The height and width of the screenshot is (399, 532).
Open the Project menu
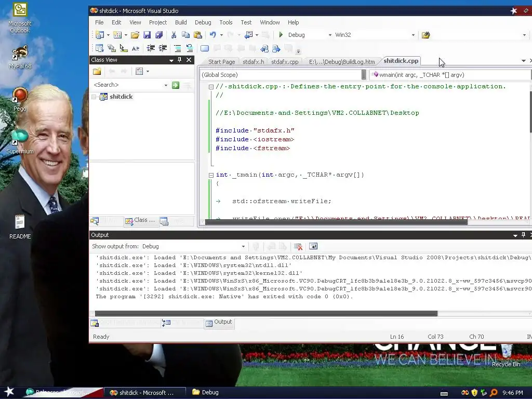[158, 22]
